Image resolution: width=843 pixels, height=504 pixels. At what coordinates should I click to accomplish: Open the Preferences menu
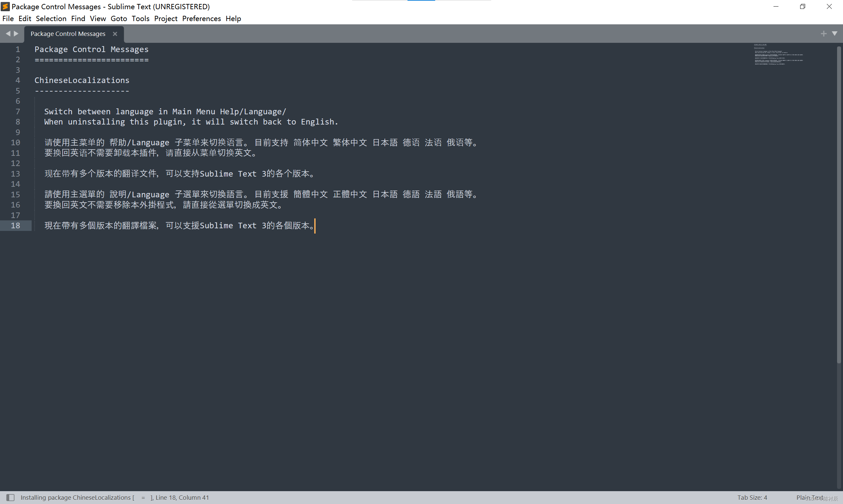tap(201, 19)
